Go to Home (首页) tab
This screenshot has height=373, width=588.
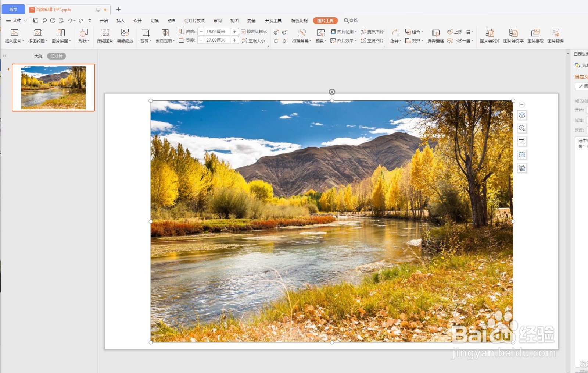(13, 10)
